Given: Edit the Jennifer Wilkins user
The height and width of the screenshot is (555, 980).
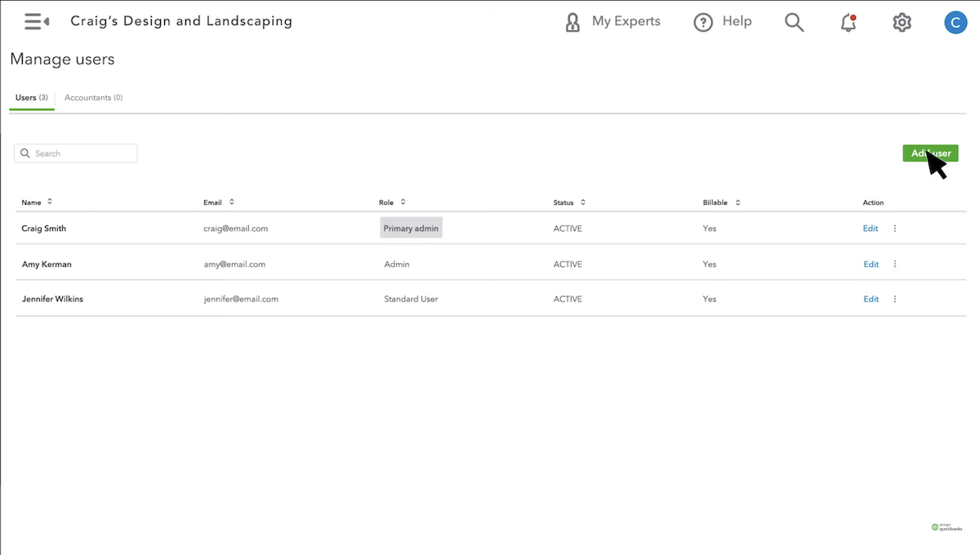Looking at the screenshot, I should 871,300.
